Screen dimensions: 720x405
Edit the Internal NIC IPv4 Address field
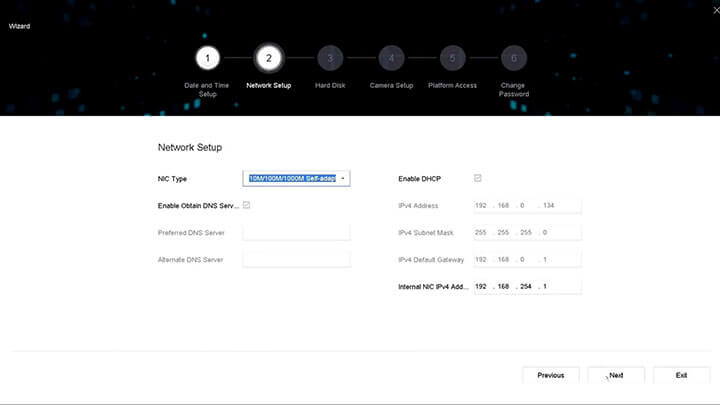[527, 286]
